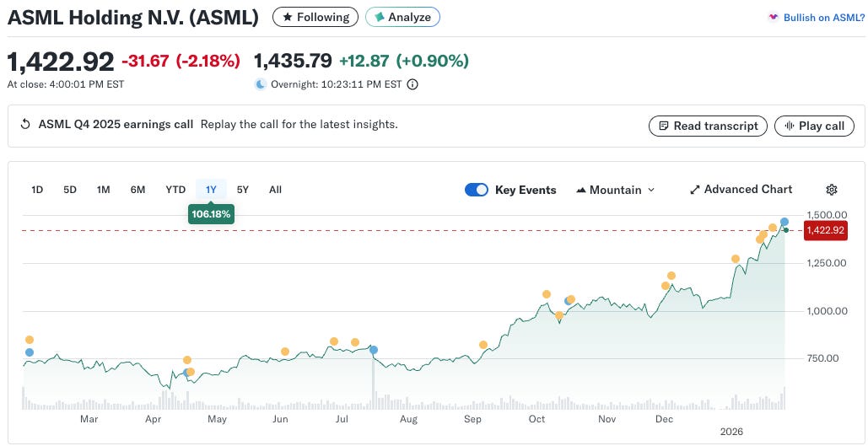Screen dimensions: 868x446
Task: Start Play call audio button
Action: click(814, 126)
